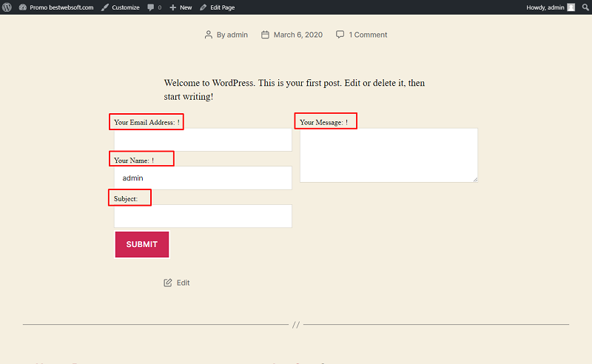Focus the Your Name field containing admin

pos(203,178)
